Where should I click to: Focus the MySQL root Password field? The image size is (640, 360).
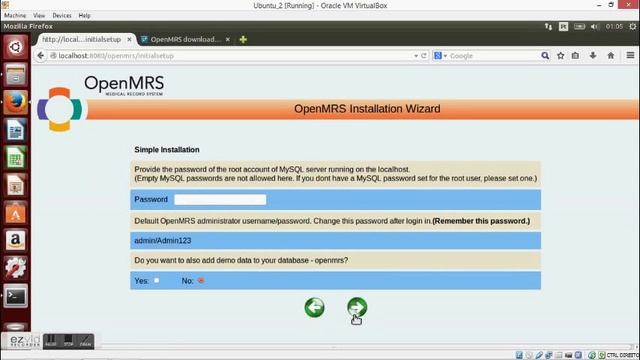click(220, 200)
